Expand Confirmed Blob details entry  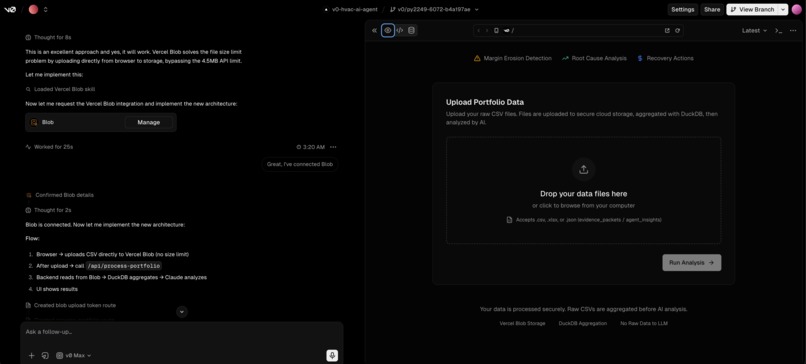pyautogui.click(x=60, y=195)
